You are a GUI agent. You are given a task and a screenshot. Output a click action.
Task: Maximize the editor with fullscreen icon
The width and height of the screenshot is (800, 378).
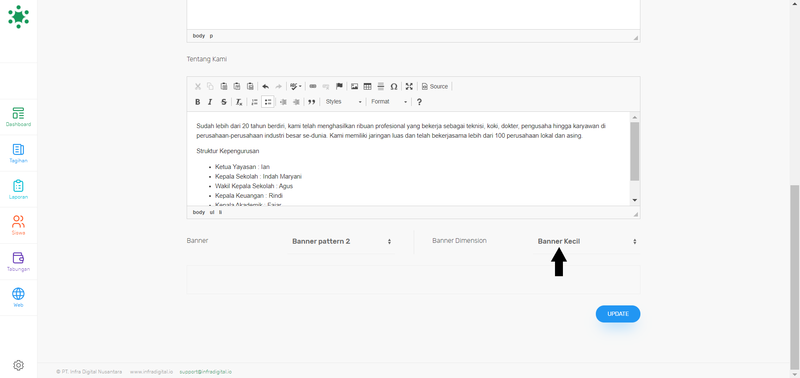click(409, 86)
